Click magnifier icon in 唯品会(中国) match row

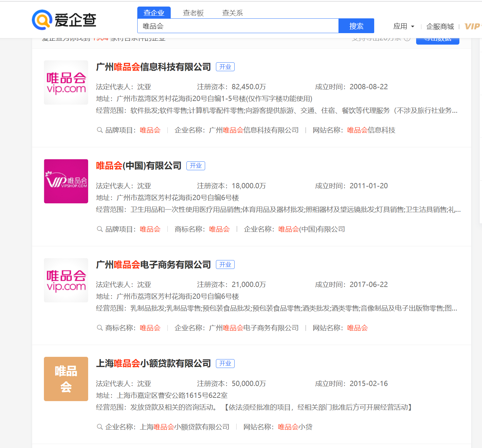(100, 229)
